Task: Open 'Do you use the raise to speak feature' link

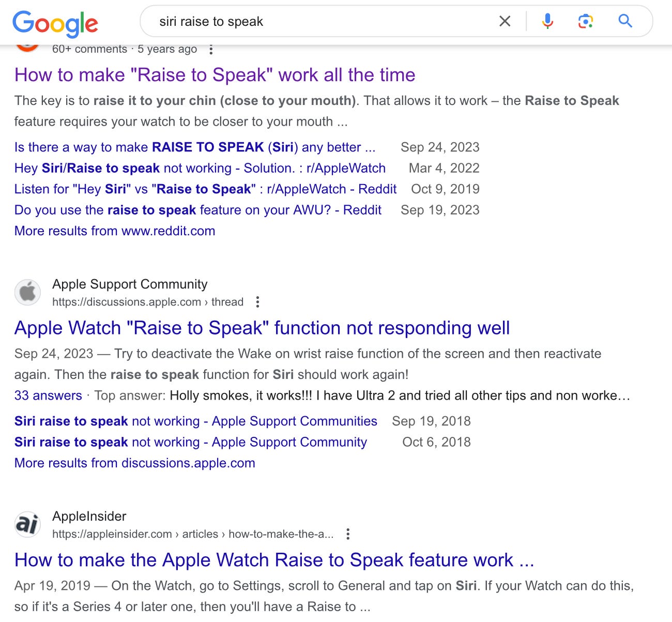Action: click(x=198, y=210)
